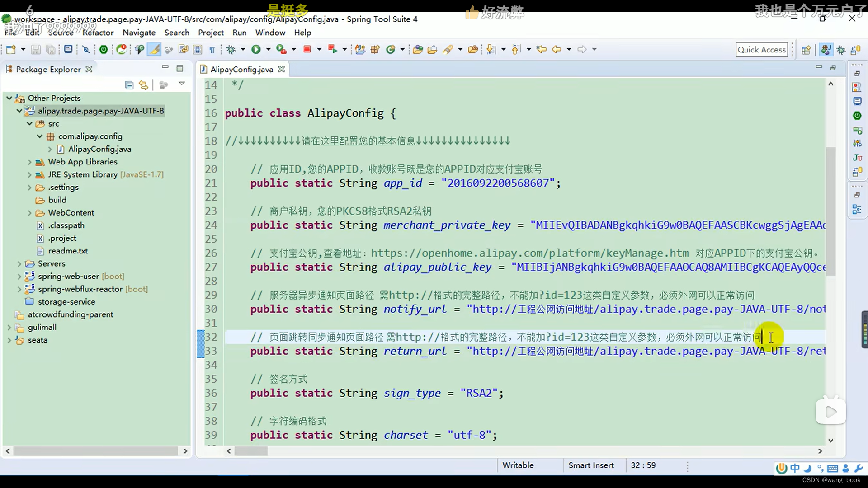
Task: Open the Navigate menu
Action: pyautogui.click(x=139, y=33)
